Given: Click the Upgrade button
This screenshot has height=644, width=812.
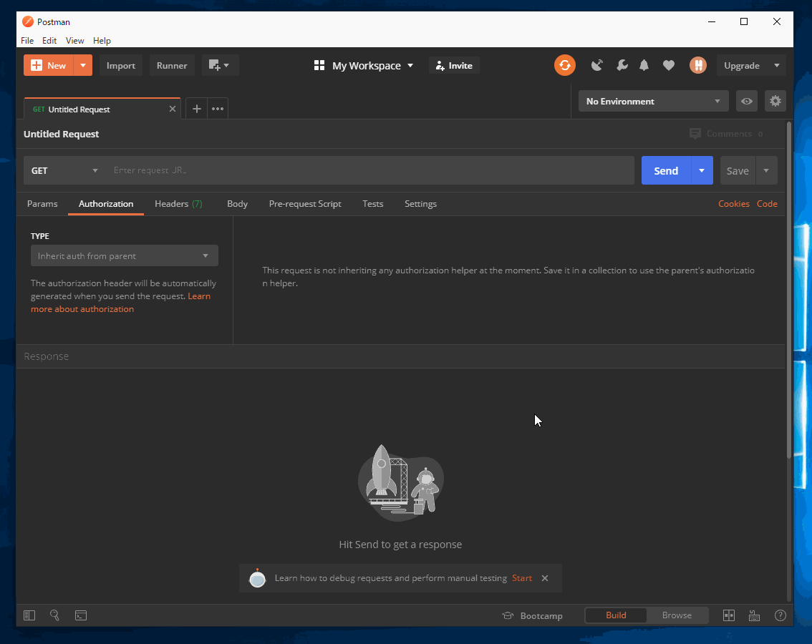Looking at the screenshot, I should point(742,65).
